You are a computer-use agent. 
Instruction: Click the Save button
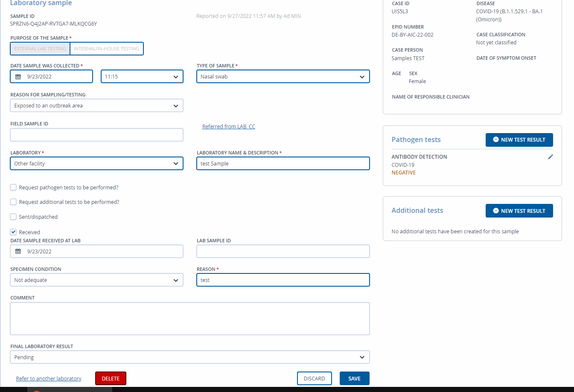click(x=355, y=378)
